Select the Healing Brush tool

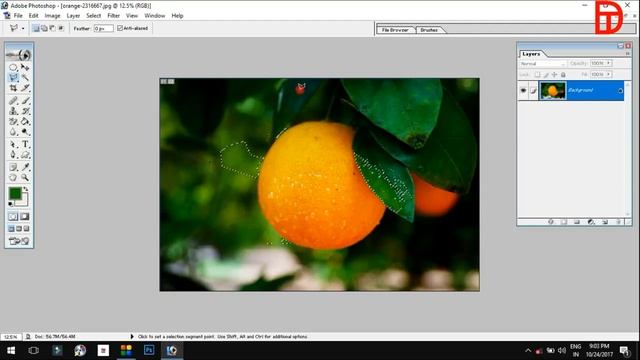coord(13,100)
